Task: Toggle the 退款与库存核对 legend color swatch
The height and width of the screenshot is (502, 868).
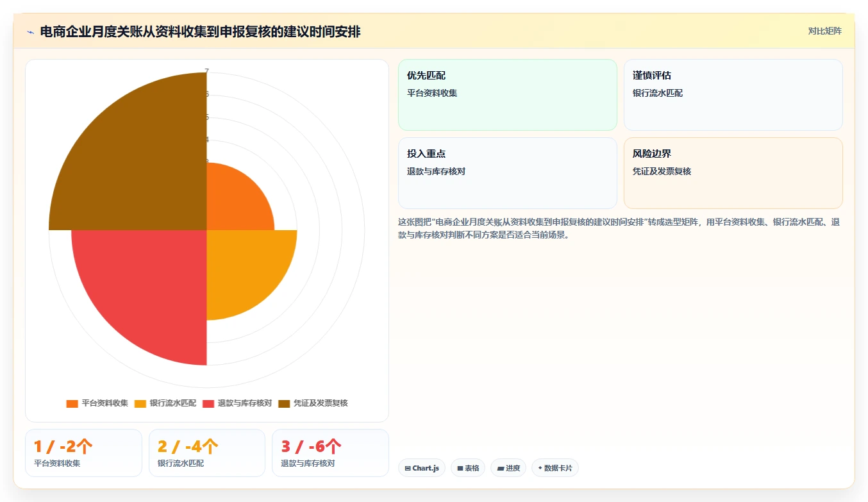Action: point(208,403)
